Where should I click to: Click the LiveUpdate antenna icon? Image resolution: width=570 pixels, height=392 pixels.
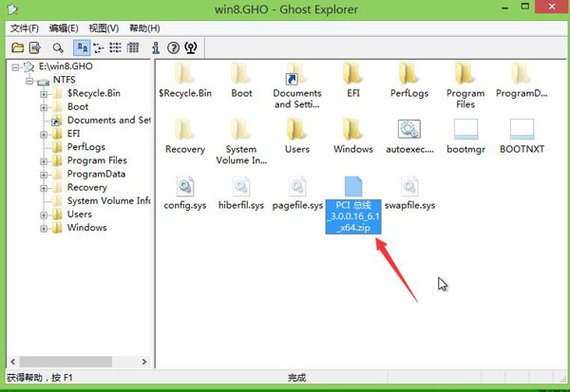[191, 47]
